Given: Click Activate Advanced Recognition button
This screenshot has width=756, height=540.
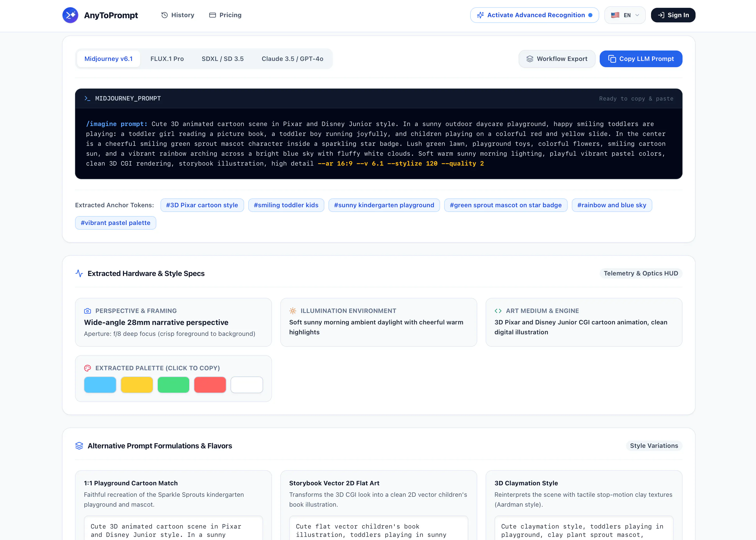Looking at the screenshot, I should pos(534,15).
